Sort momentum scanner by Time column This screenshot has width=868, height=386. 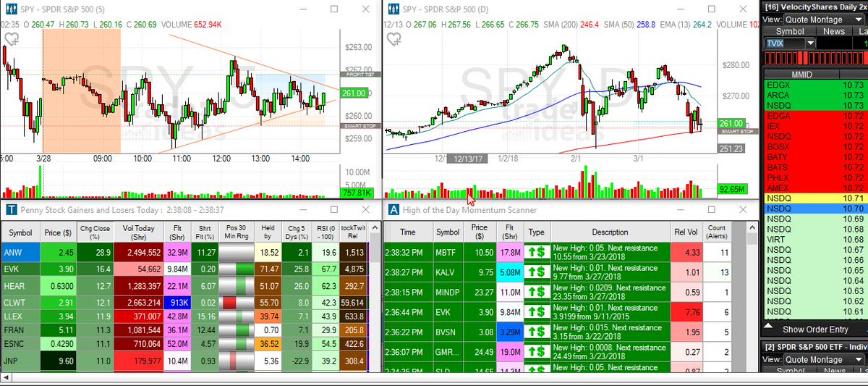pyautogui.click(x=408, y=232)
